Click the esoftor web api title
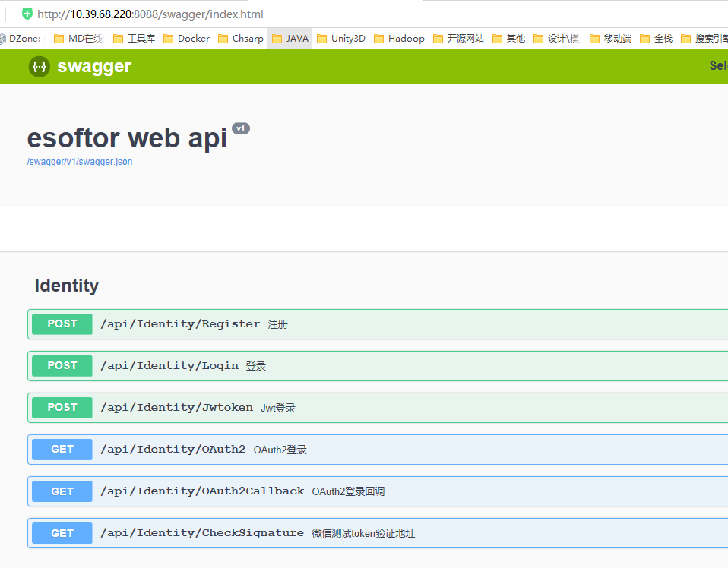 (127, 138)
